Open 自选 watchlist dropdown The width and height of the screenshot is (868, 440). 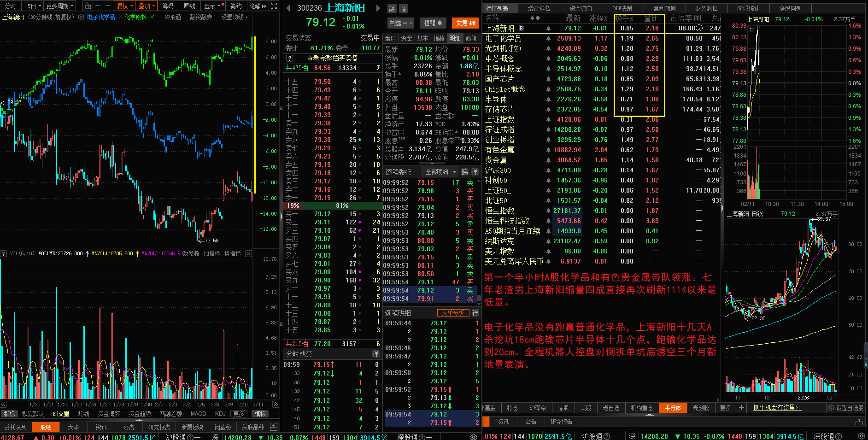pos(401,23)
